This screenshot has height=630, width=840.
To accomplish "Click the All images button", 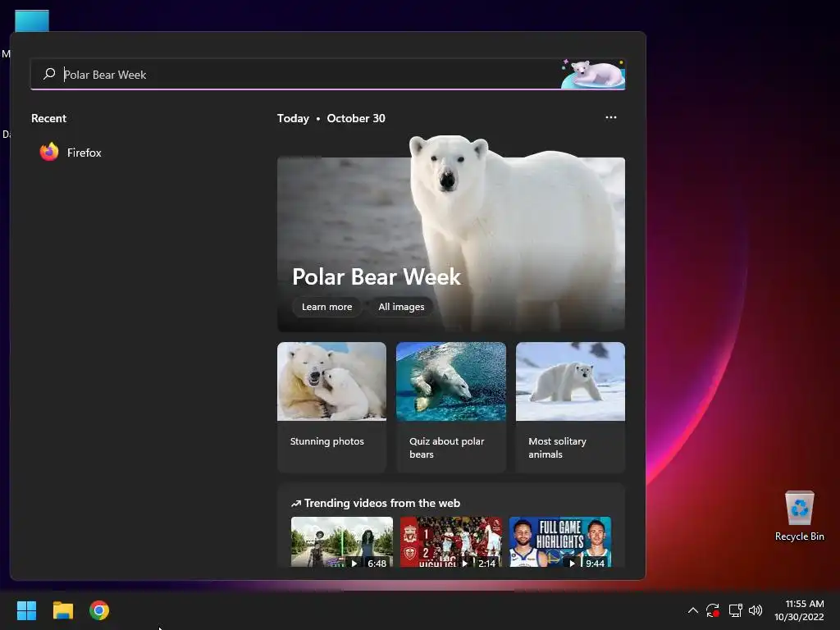I will (401, 307).
